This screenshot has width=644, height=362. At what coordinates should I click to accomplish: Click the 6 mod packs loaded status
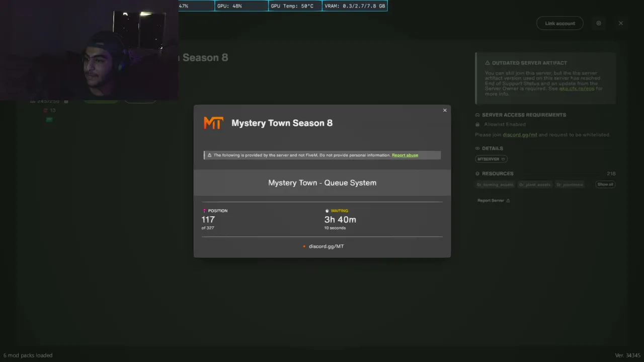[28, 355]
